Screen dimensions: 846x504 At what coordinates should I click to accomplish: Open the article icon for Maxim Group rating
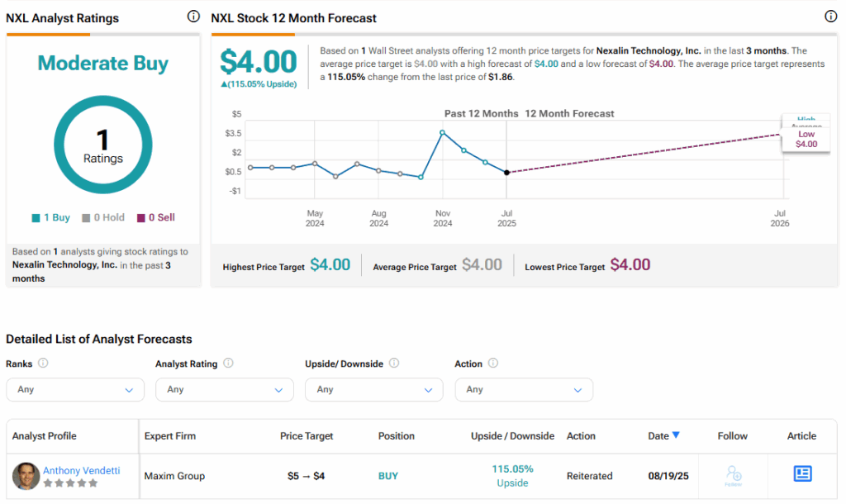click(801, 473)
